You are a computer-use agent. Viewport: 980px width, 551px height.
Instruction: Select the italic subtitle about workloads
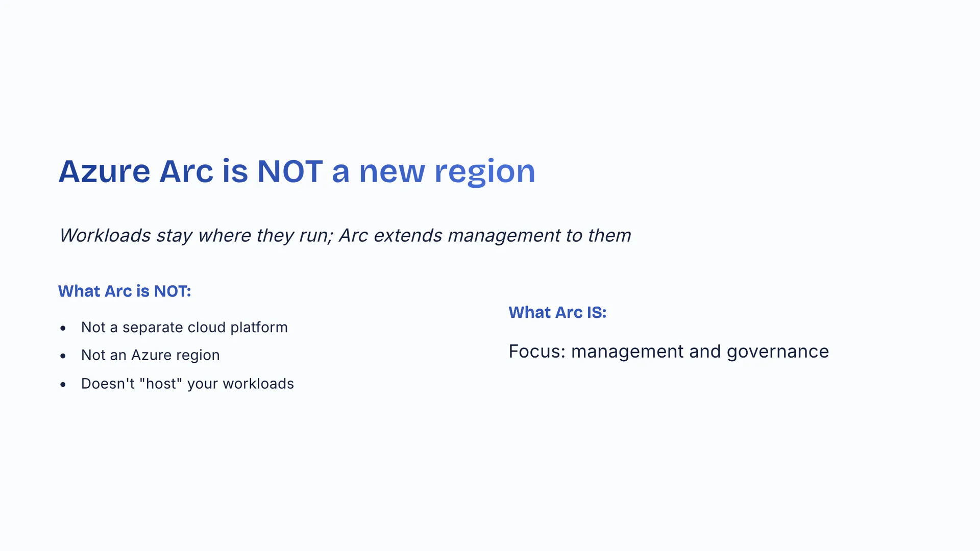(345, 236)
